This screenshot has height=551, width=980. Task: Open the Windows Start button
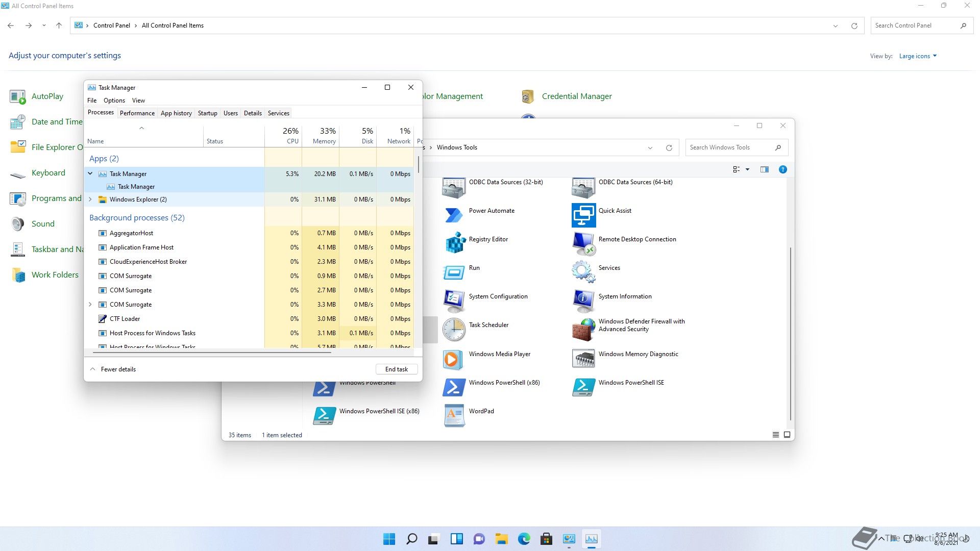click(x=389, y=539)
